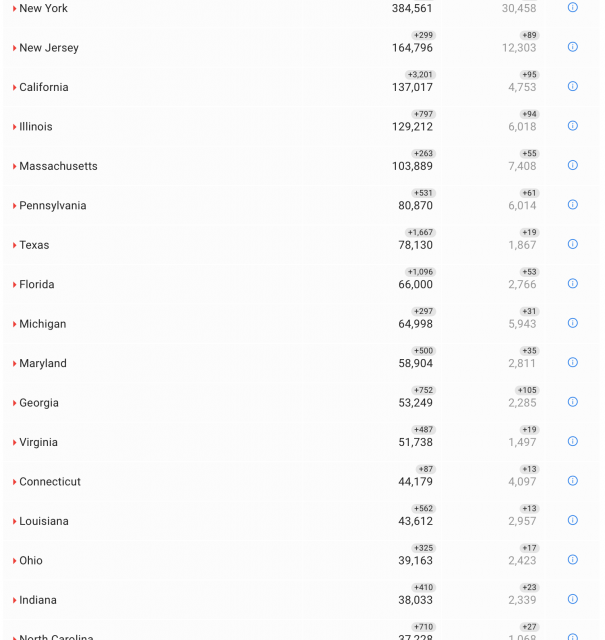Click Florida's 66,000 confirmed cases number
Viewport: 605px width, 640px height.
[415, 285]
